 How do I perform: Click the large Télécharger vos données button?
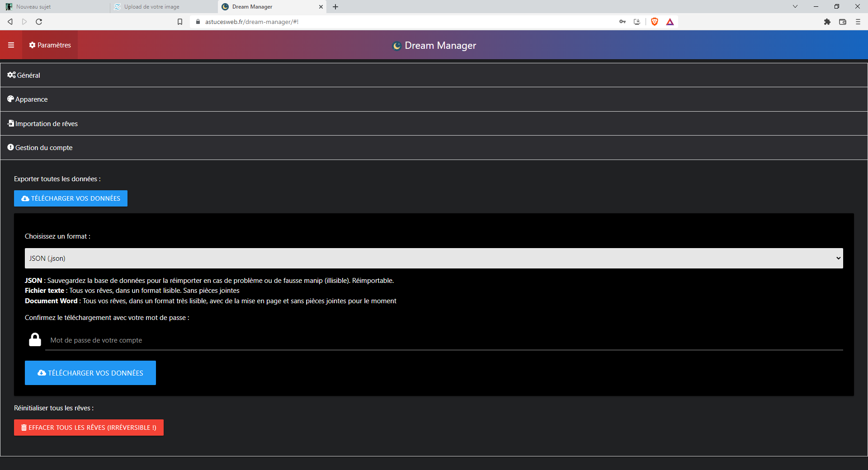(90, 373)
